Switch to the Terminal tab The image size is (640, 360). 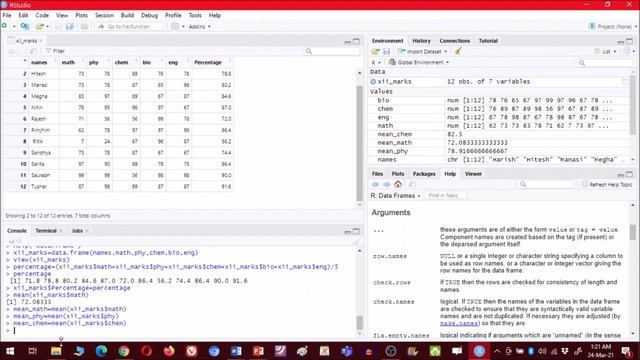point(46,231)
